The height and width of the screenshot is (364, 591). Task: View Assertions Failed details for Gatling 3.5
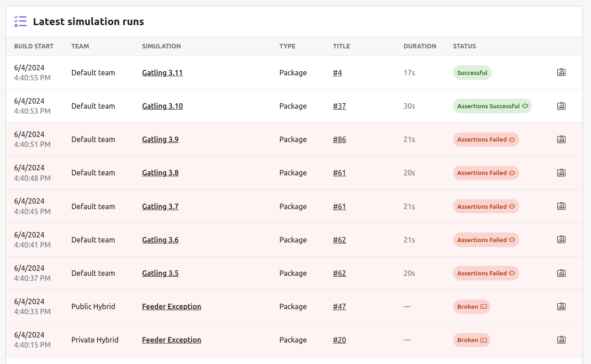(486, 273)
